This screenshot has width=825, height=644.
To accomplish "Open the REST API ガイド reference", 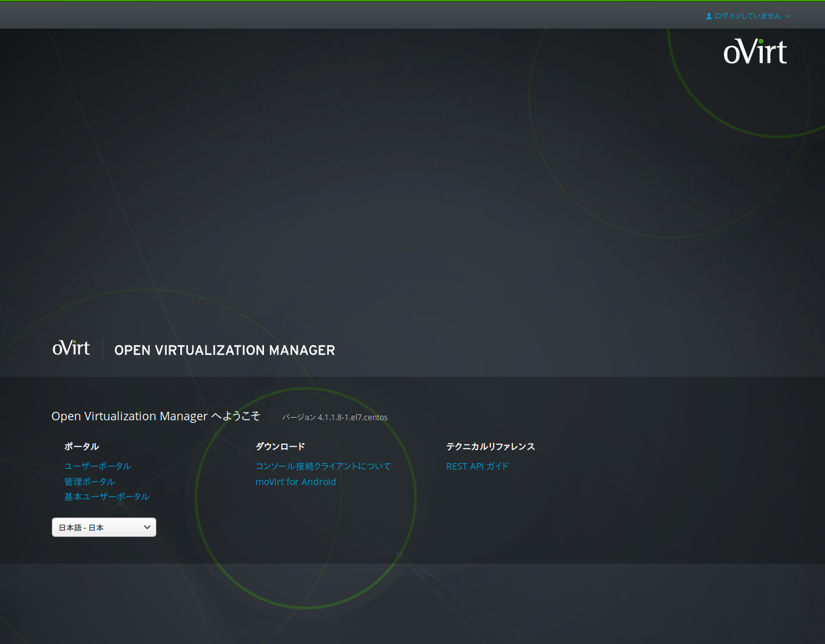I will pos(477,466).
